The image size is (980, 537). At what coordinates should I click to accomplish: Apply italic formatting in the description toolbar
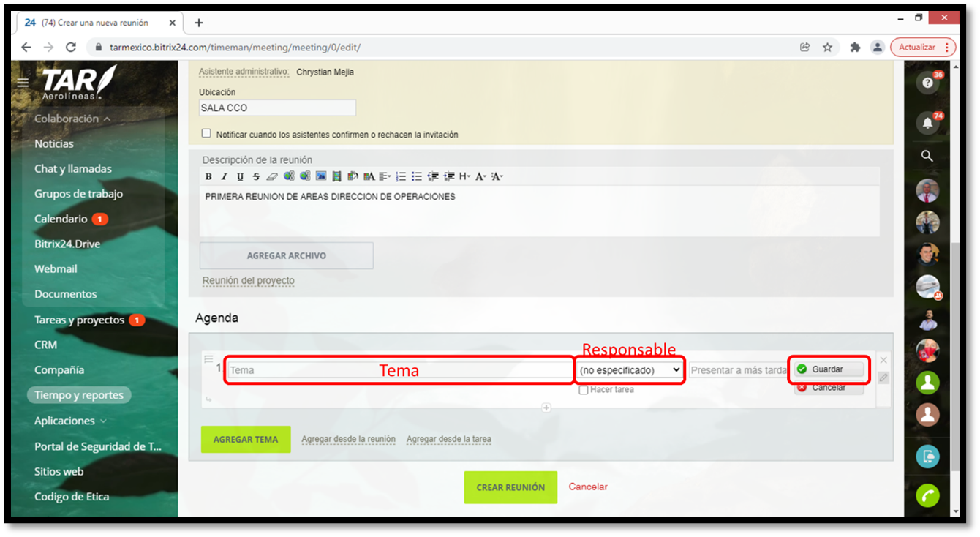224,176
